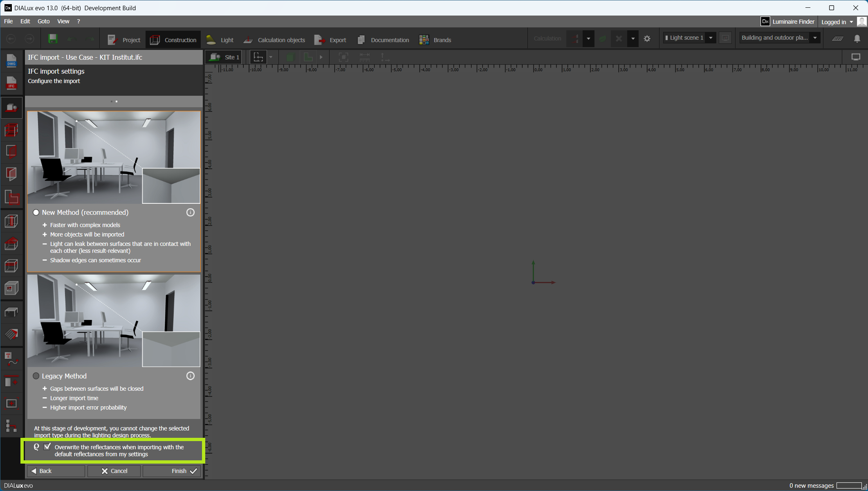The height and width of the screenshot is (491, 868).
Task: Click the notifications bell icon
Action: coord(857,38)
